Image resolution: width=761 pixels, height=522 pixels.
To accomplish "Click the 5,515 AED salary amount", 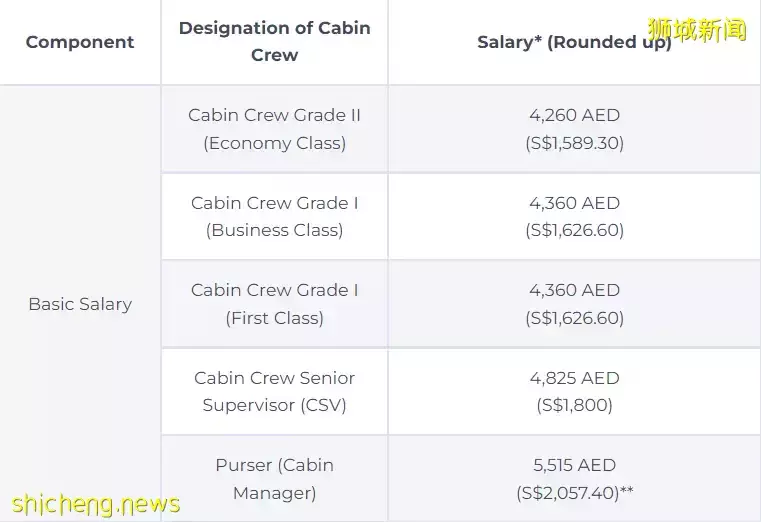I will 574,465.
